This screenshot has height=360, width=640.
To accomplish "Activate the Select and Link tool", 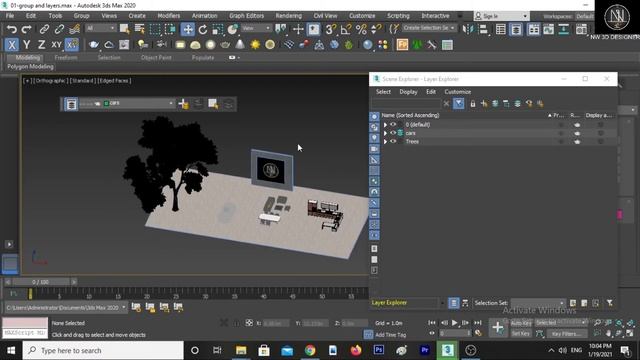I will click(x=44, y=29).
